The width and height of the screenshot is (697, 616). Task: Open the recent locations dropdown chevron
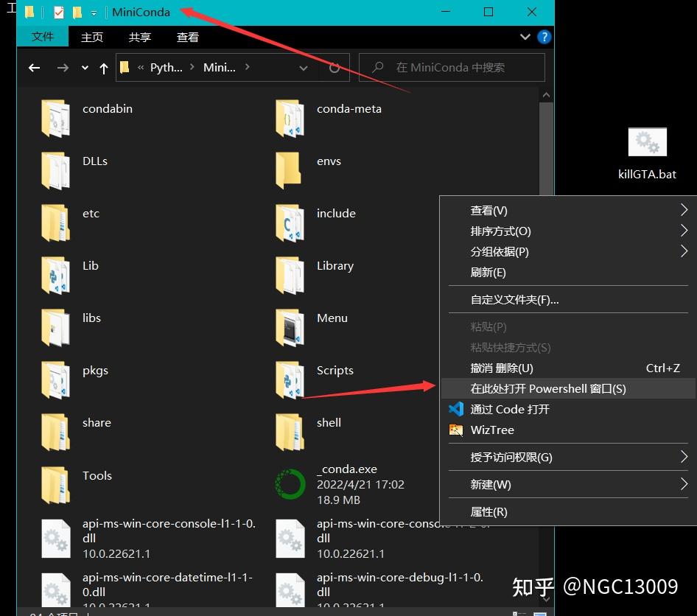(x=84, y=67)
